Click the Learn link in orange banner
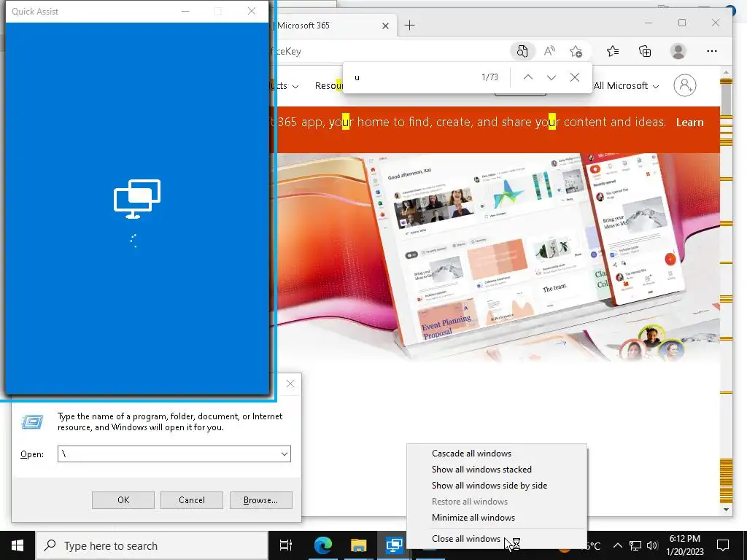This screenshot has width=747, height=560. [689, 122]
